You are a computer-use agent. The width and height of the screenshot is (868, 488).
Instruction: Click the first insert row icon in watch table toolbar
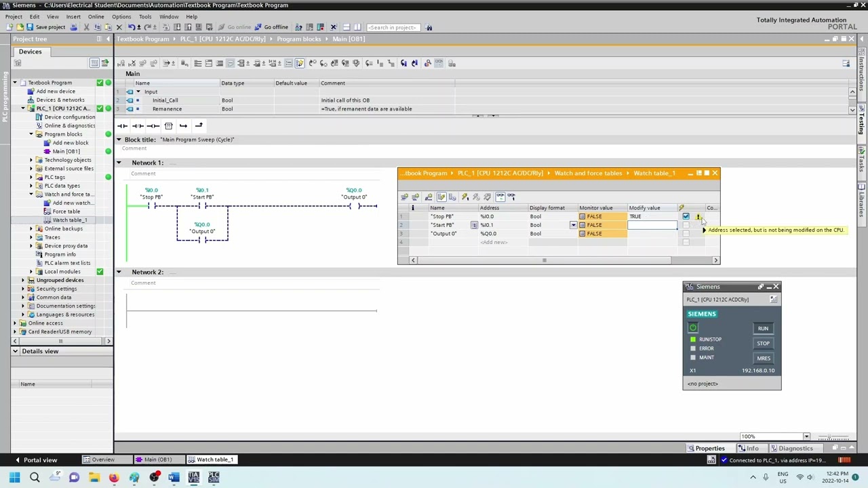(x=405, y=197)
